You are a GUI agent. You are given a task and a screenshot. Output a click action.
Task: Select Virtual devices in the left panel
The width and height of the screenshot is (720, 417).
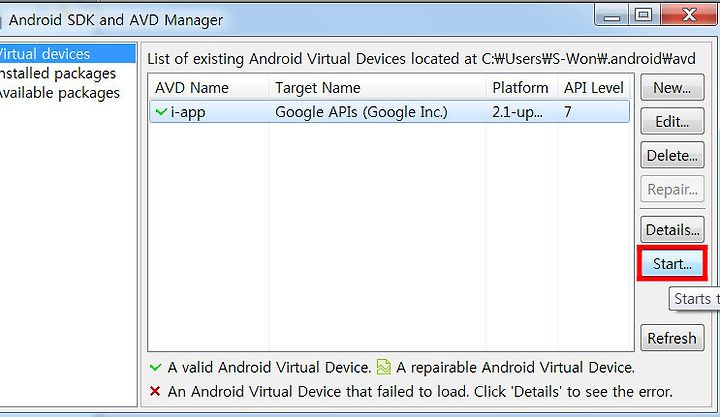tap(68, 54)
